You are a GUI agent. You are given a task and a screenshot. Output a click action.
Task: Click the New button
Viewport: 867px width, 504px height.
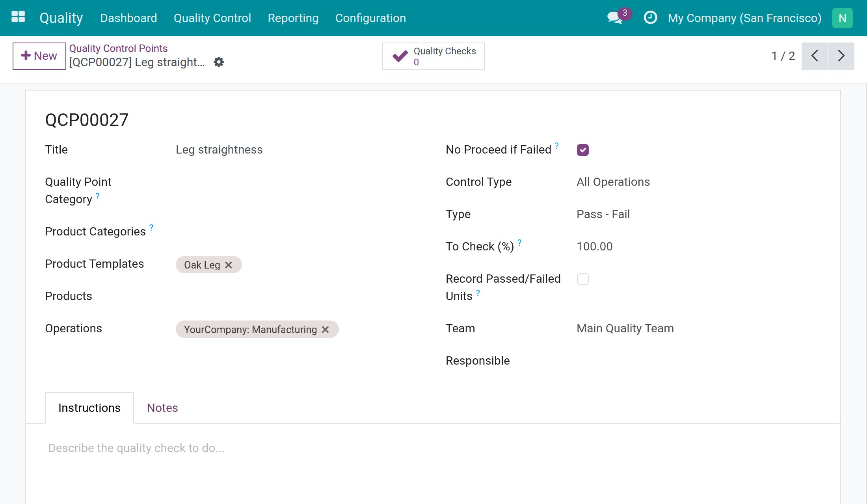pos(39,56)
